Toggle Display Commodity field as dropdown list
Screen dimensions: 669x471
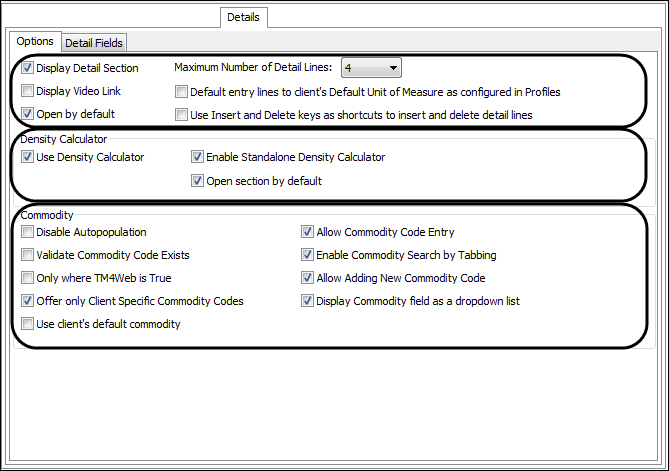pyautogui.click(x=307, y=301)
